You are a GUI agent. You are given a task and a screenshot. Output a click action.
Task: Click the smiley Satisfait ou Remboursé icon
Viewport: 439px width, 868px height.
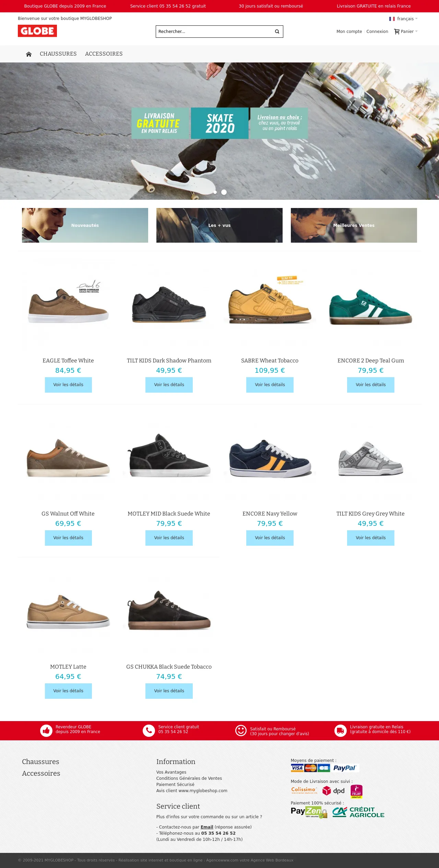241,730
